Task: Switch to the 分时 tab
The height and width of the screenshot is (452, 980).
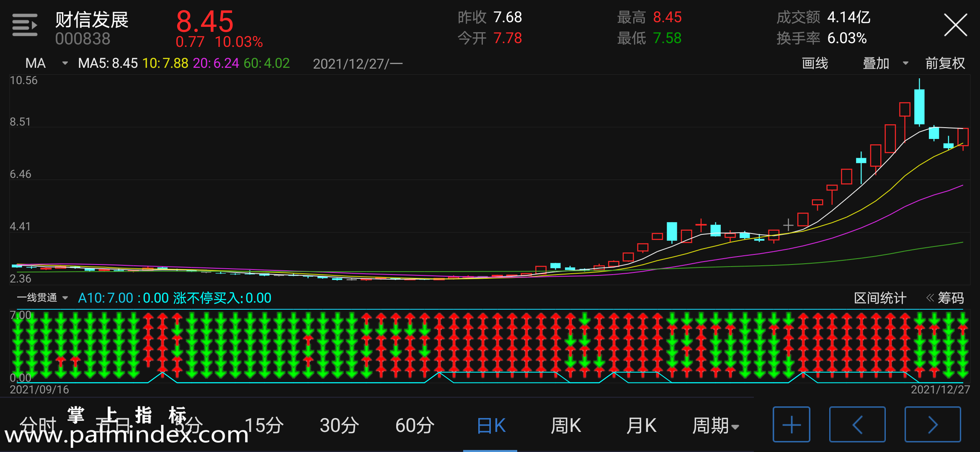Action: coord(38,426)
